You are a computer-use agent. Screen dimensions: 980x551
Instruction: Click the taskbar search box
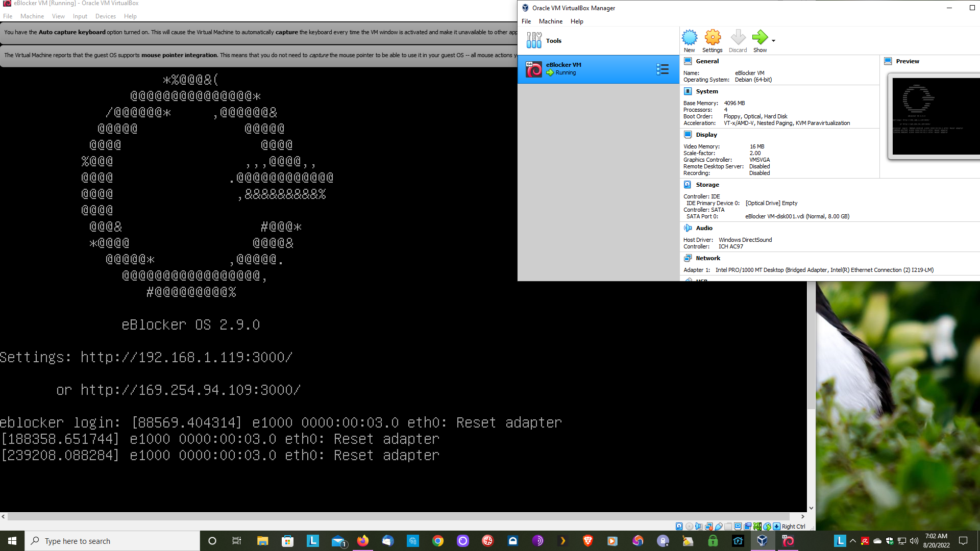[112, 541]
